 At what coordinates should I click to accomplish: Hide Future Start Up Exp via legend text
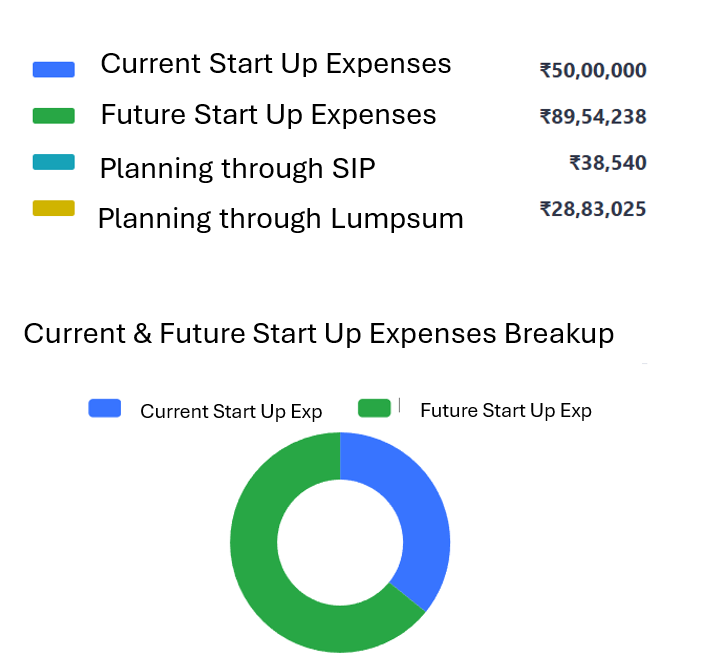coord(505,411)
